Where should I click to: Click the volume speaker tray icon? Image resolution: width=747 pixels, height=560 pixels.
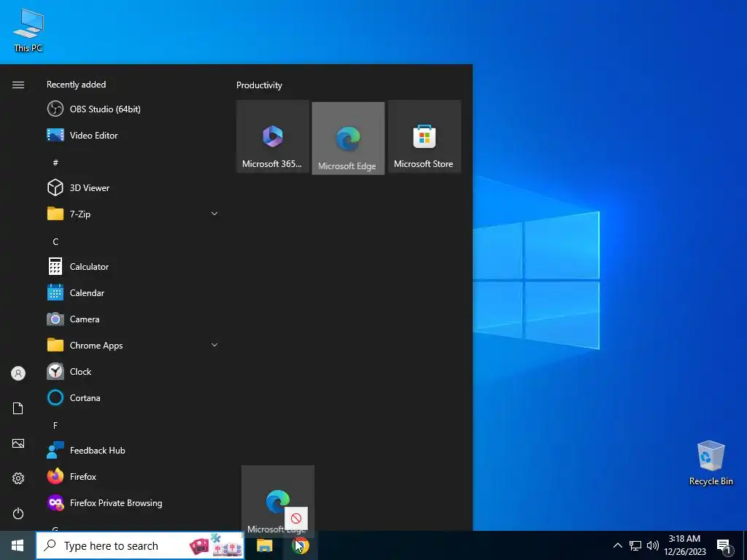(x=653, y=545)
